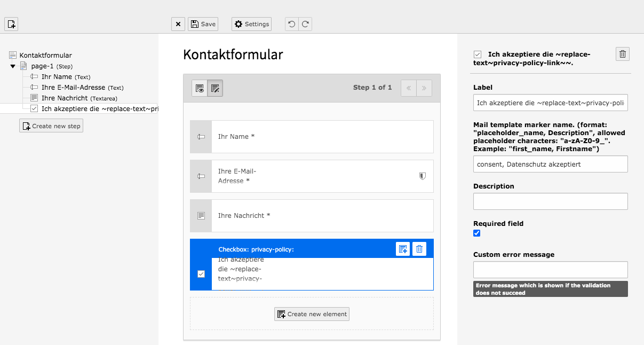The height and width of the screenshot is (345, 644).
Task: Switch to abstract edit mode icon
Action: pos(215,88)
